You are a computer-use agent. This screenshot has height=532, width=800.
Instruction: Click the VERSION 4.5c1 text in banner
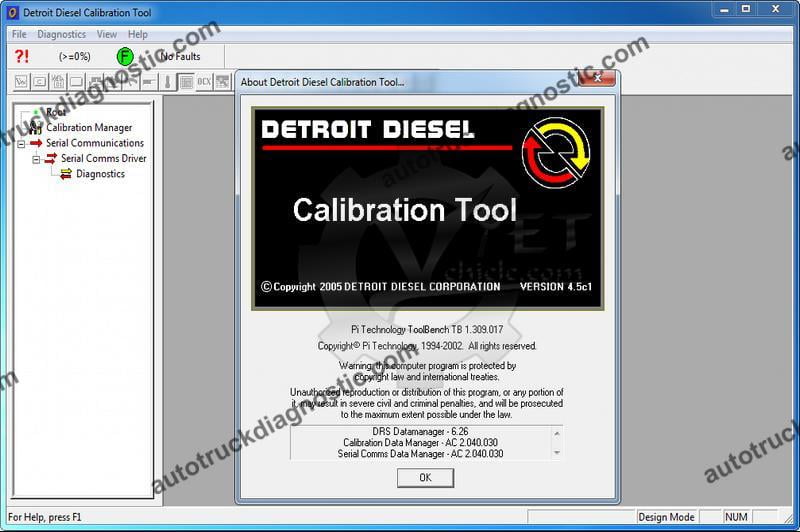pos(556,287)
